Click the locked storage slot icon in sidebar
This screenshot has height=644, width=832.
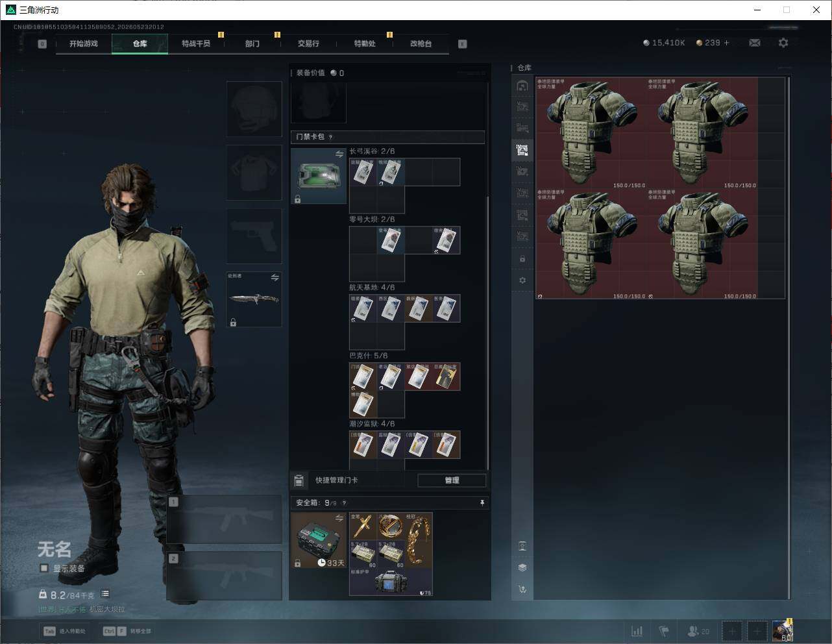point(522,259)
